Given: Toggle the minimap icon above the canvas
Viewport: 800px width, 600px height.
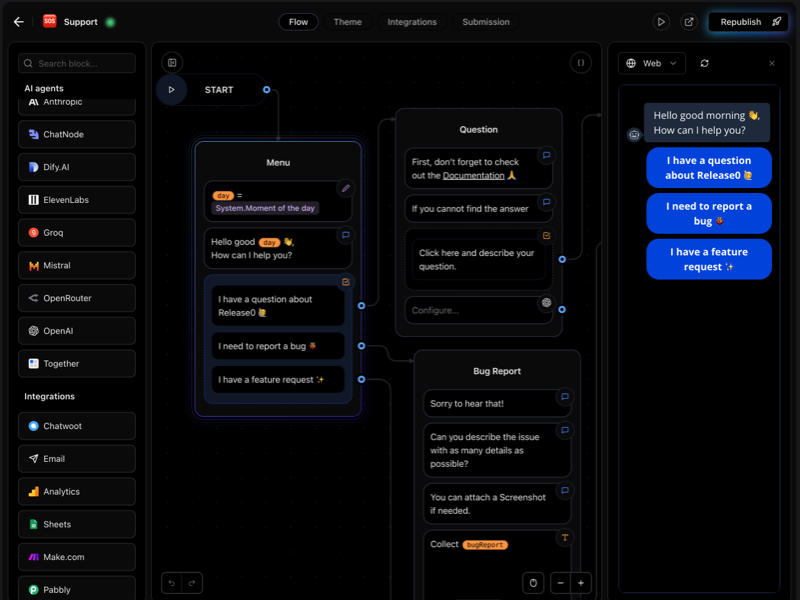Looking at the screenshot, I should (172, 62).
